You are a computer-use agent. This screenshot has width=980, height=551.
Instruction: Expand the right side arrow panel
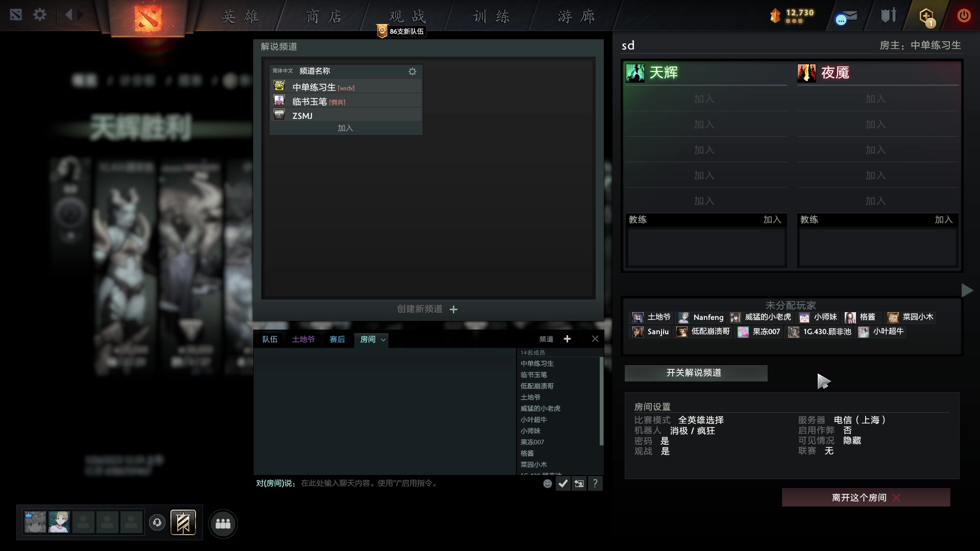coord(967,291)
